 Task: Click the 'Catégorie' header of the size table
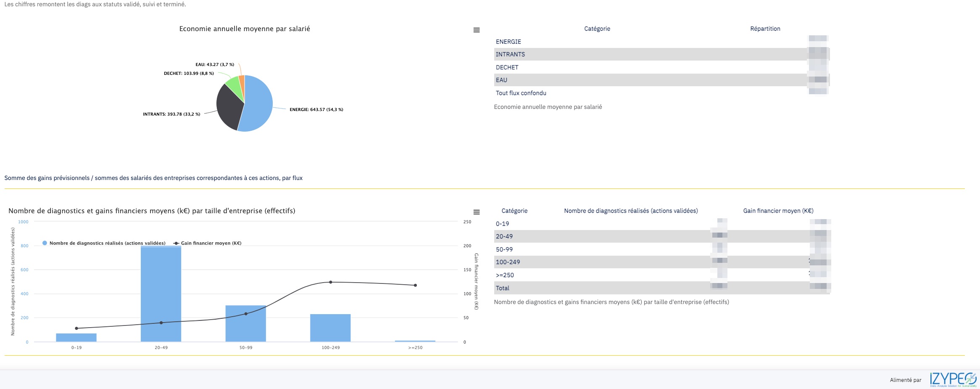point(514,211)
